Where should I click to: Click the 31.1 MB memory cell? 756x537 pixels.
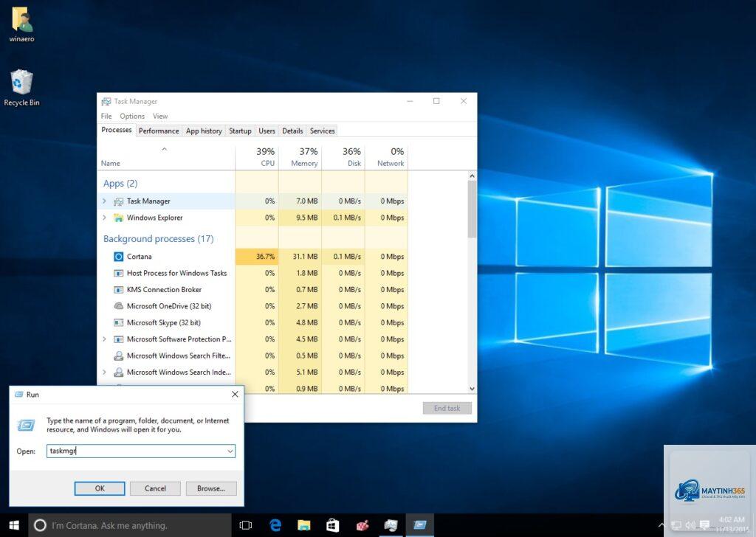coord(300,257)
